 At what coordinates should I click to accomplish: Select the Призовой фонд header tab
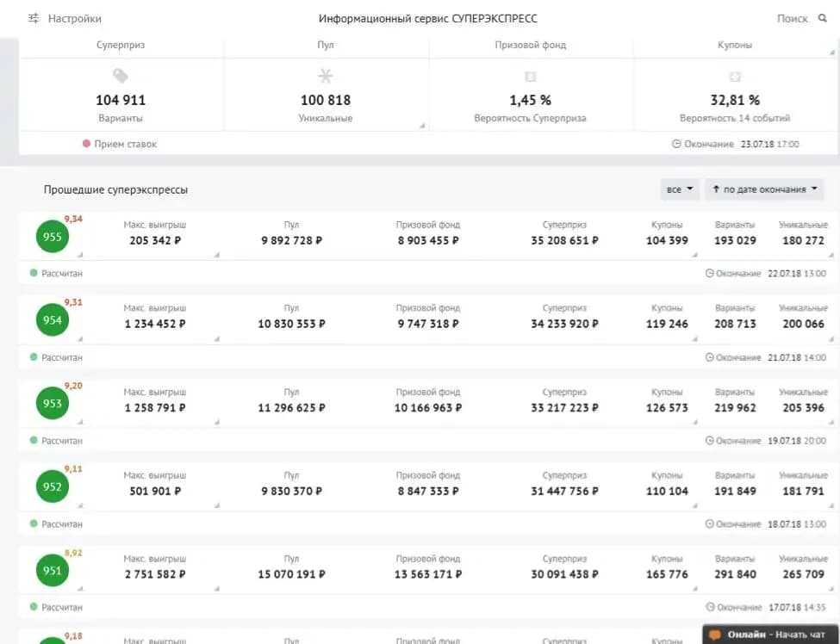(531, 45)
